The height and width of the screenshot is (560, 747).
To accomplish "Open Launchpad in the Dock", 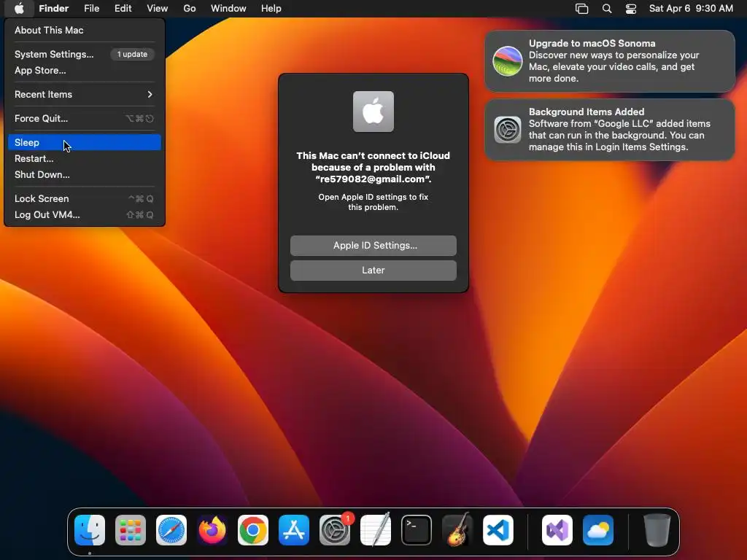I will click(x=131, y=530).
